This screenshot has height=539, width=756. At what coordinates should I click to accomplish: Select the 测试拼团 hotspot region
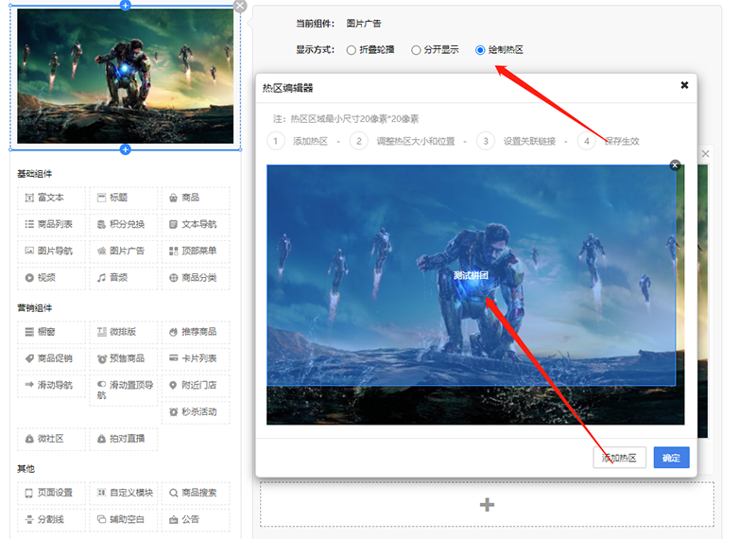point(471,275)
